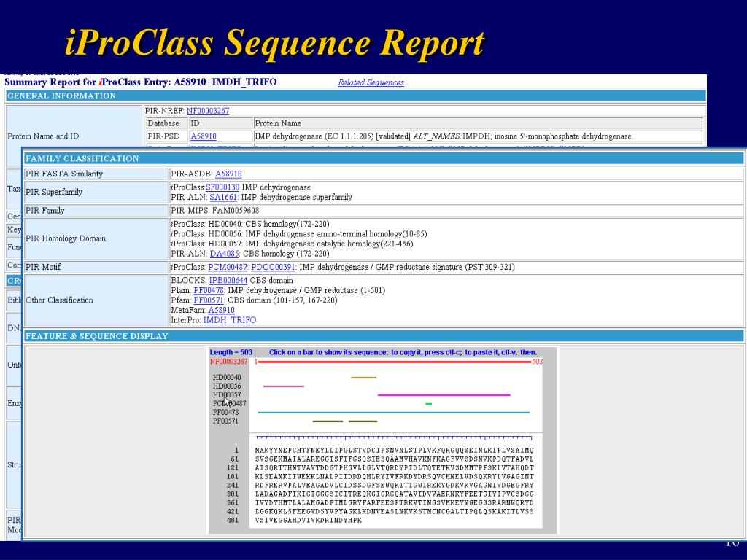Select the HD00040 label in feature display
This screenshot has width=747, height=560.
click(x=227, y=377)
